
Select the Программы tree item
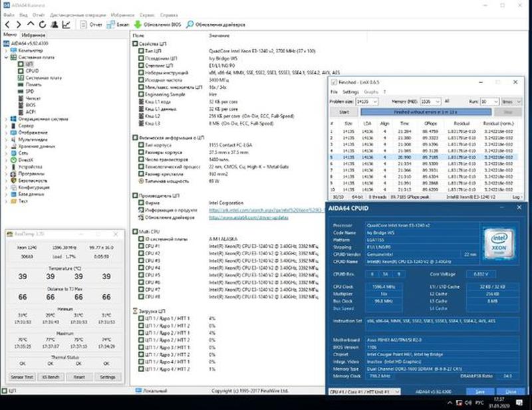pos(27,173)
